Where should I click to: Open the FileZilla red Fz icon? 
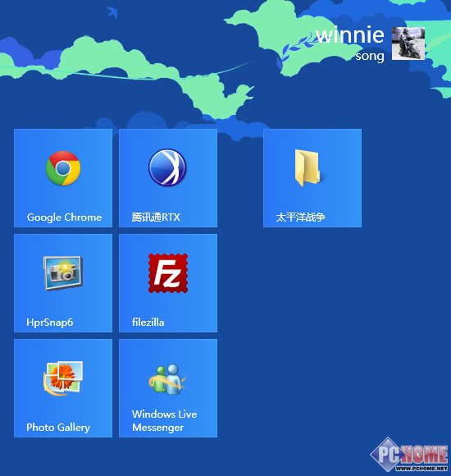pos(168,273)
